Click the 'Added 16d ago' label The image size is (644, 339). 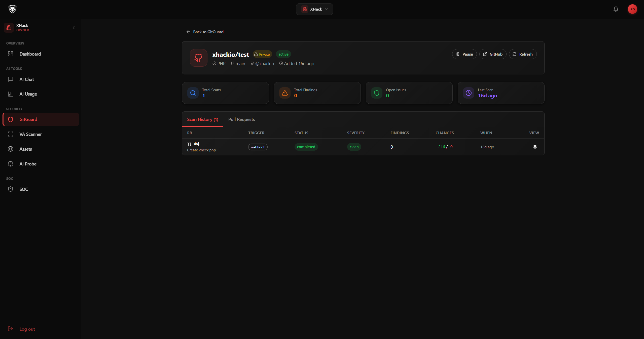(x=297, y=64)
